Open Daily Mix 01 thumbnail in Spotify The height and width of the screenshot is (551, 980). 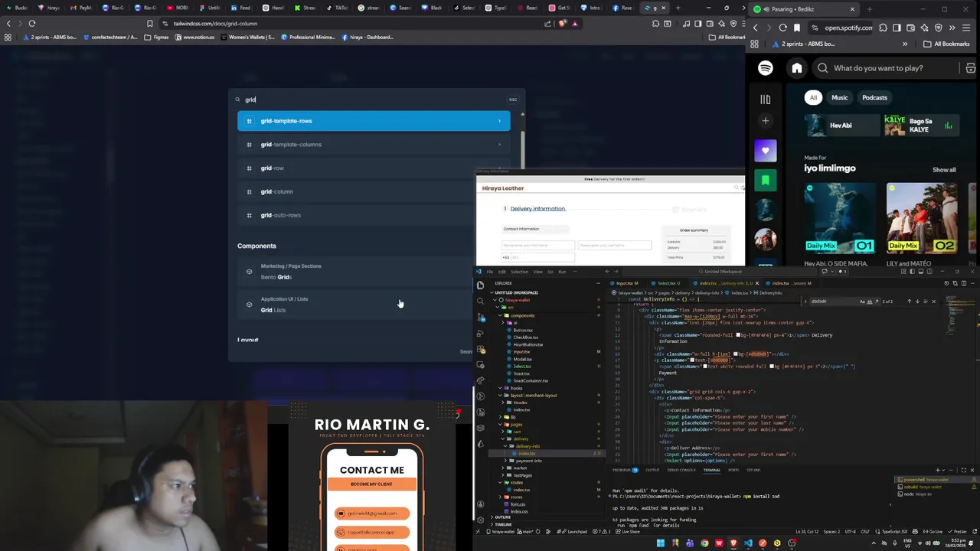[x=840, y=218]
